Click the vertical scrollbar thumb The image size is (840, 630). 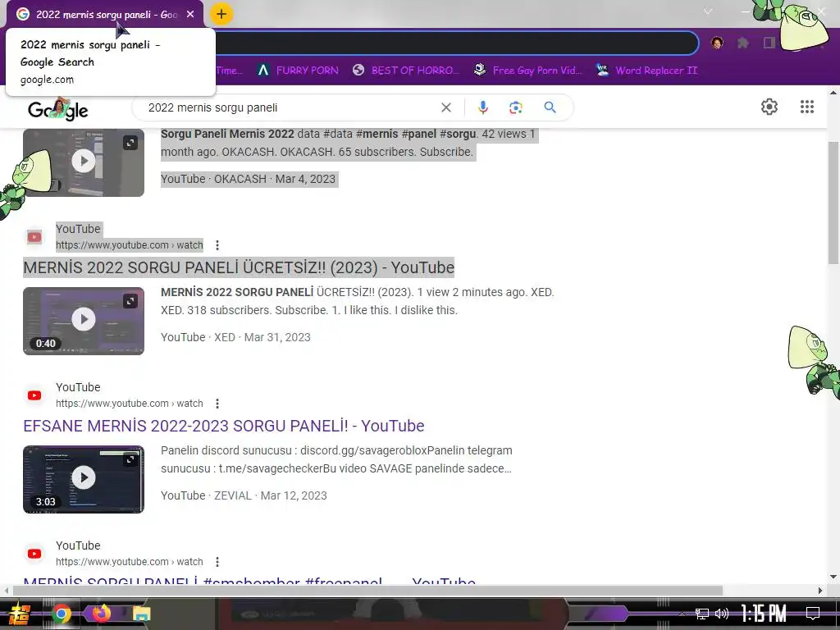[833, 203]
